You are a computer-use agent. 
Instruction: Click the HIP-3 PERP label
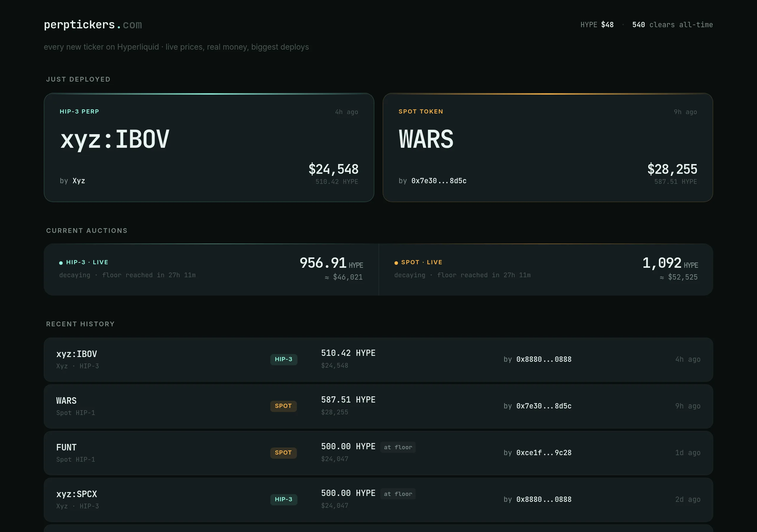tap(80, 111)
